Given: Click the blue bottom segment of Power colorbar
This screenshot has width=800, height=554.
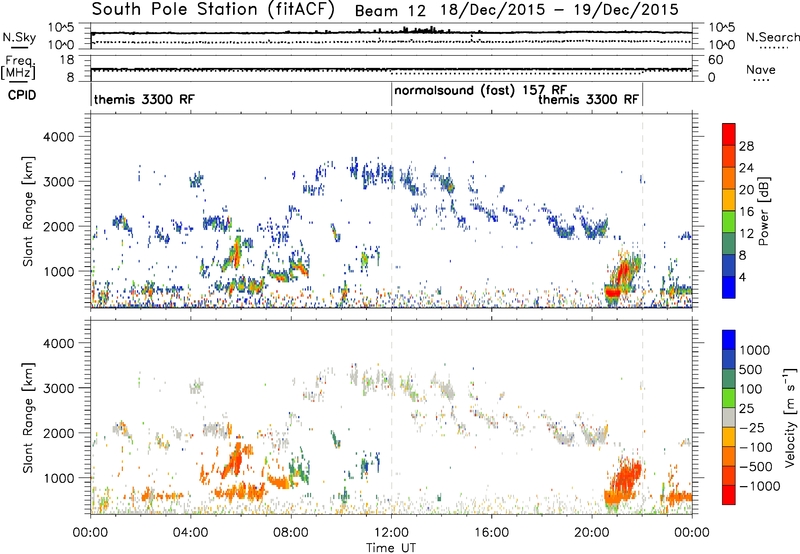Looking at the screenshot, I should click(x=729, y=287).
